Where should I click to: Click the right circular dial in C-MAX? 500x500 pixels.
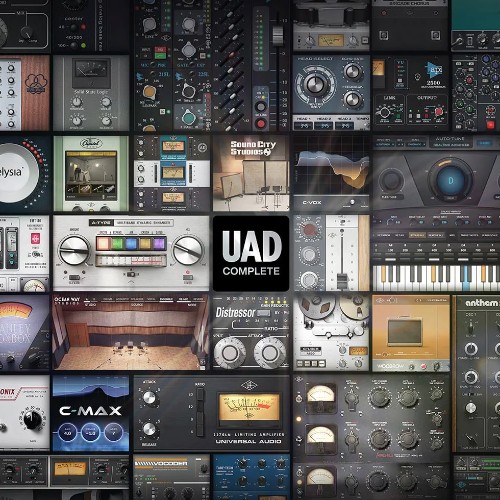(x=113, y=433)
